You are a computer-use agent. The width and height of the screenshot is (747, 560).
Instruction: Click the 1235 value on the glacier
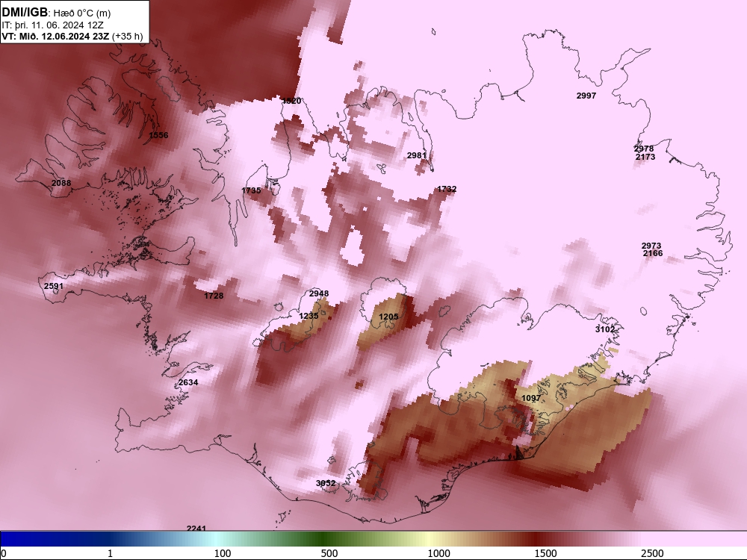[x=309, y=316]
